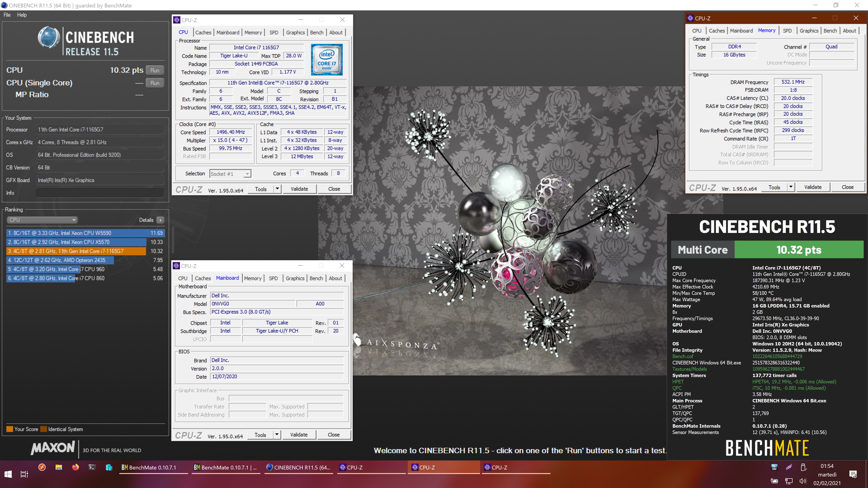Switch to Memory tab in the CPU-Z CPU window
Viewport: 868px width, 488px height.
[253, 32]
